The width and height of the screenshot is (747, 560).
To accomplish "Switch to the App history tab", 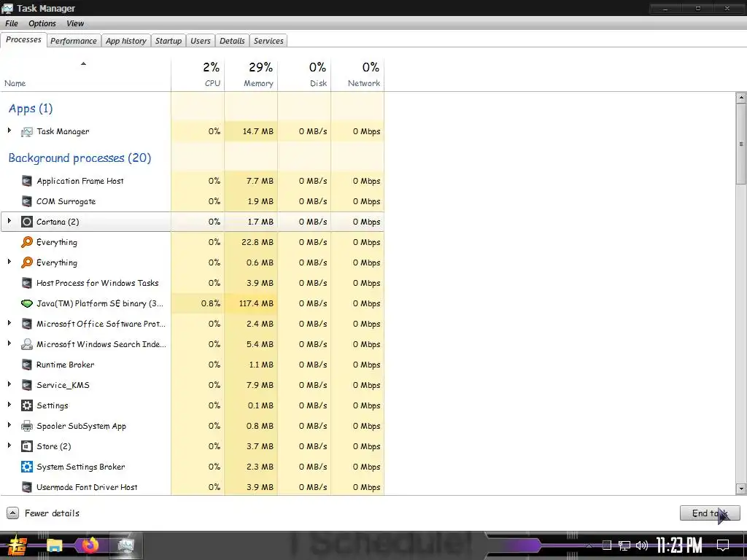I will point(125,41).
